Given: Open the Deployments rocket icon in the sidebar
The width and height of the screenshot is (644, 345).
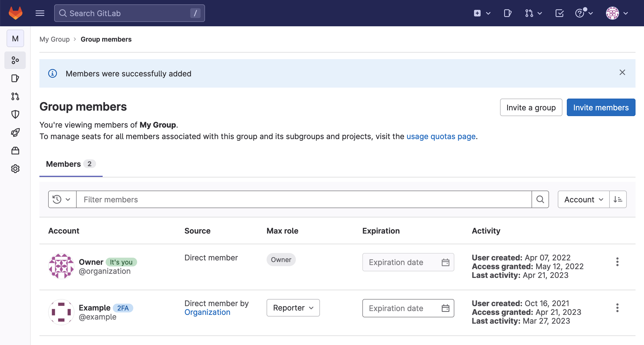Looking at the screenshot, I should click(x=15, y=133).
